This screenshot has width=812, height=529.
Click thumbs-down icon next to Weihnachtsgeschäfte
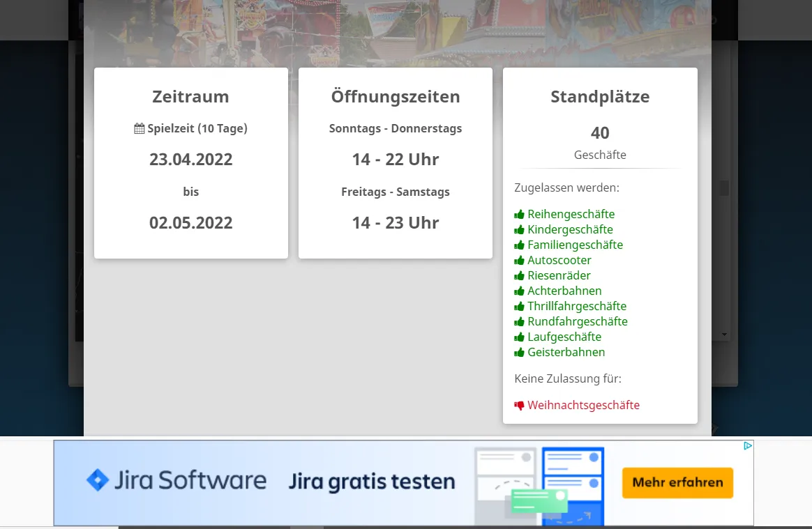tap(519, 406)
